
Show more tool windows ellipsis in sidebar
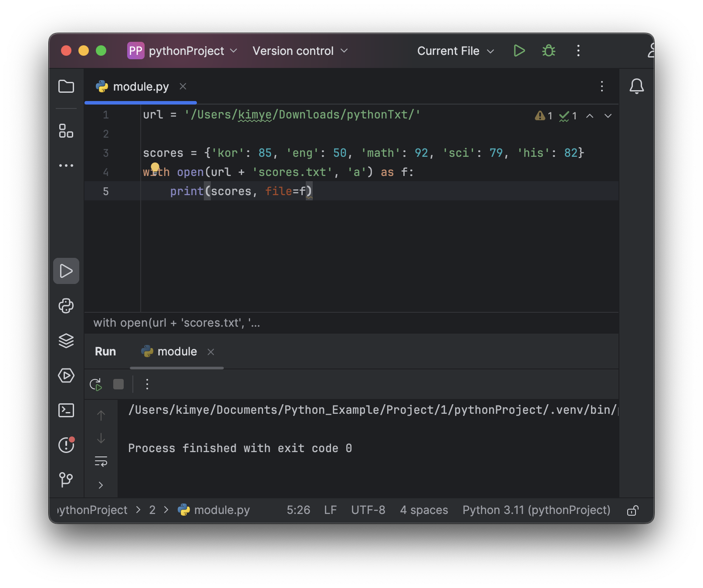click(66, 166)
